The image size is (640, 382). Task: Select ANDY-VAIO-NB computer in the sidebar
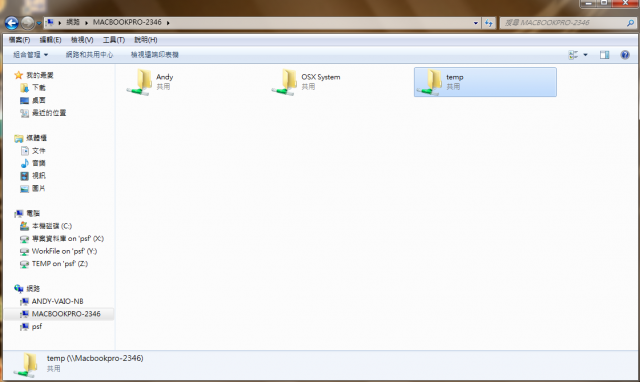pyautogui.click(x=51, y=302)
